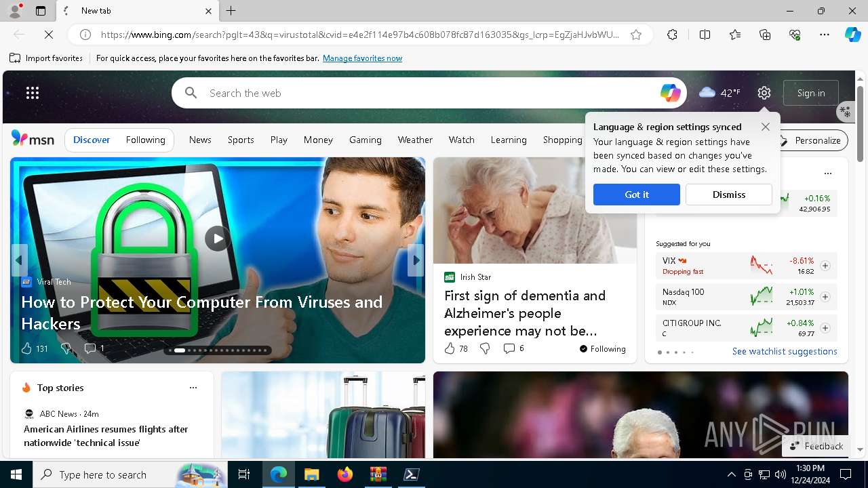The height and width of the screenshot is (488, 868).
Task: Click Import favorites button
Action: pyautogui.click(x=46, y=58)
